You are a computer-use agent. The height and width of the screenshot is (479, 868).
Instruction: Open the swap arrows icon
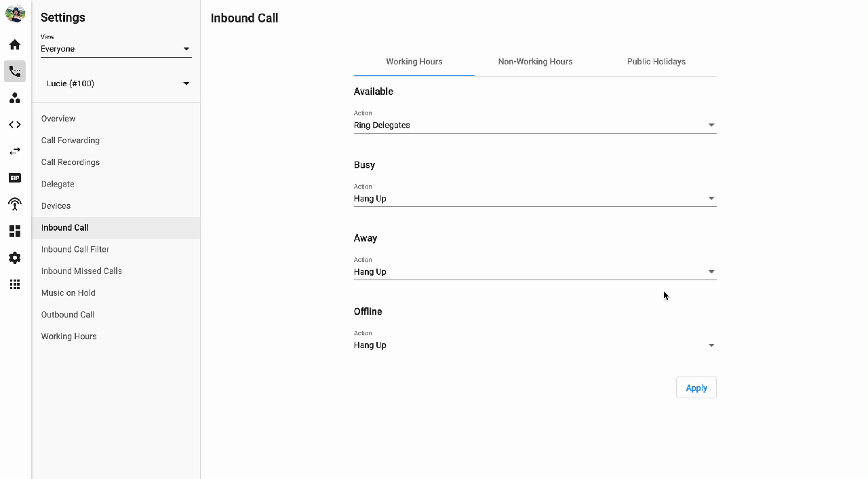point(15,151)
